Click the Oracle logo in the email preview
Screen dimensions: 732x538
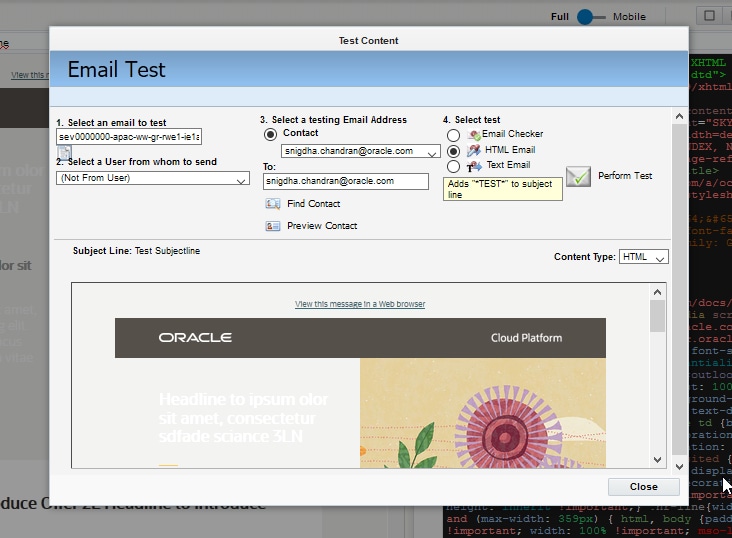(x=195, y=338)
